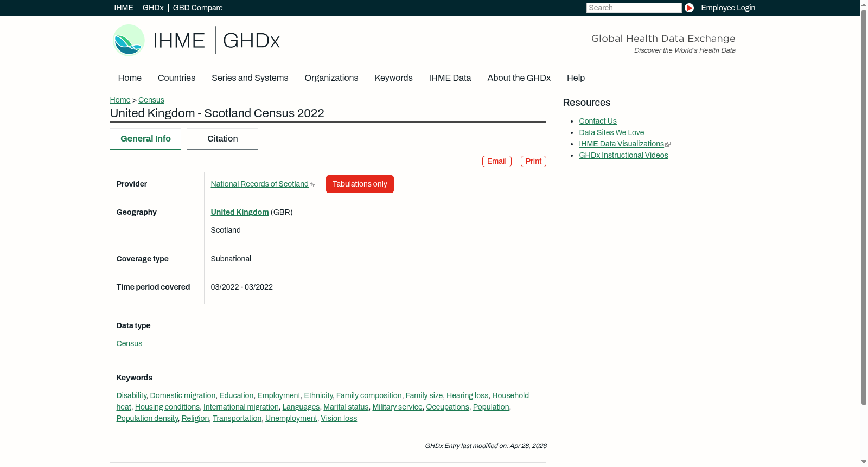Open the Domestic migration keyword
This screenshot has height=467, width=868.
(x=182, y=395)
